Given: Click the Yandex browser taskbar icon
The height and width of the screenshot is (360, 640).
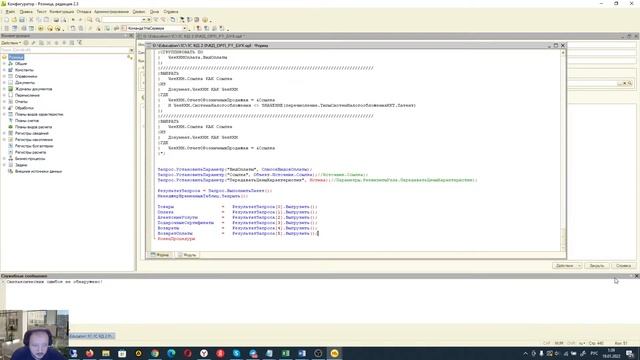Looking at the screenshot, I should 204,353.
